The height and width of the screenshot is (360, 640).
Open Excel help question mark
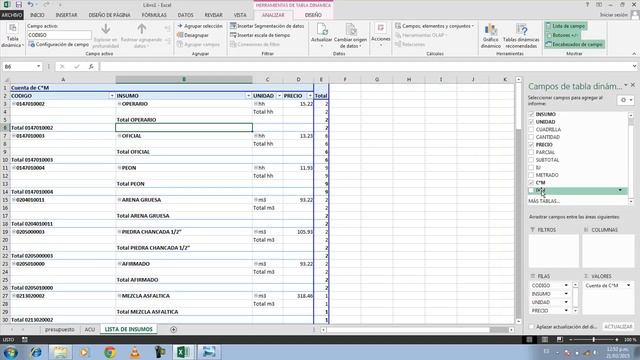587,4
